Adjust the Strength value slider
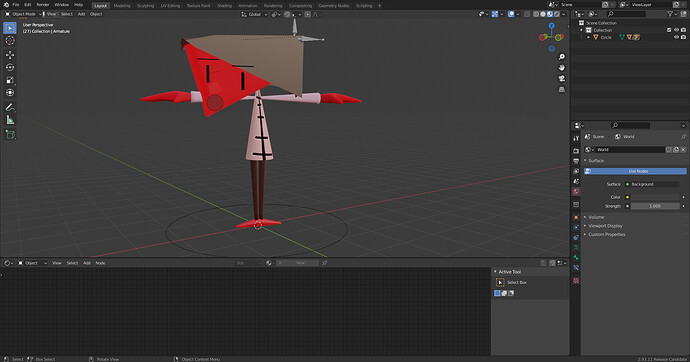The height and width of the screenshot is (362, 690). (x=655, y=206)
